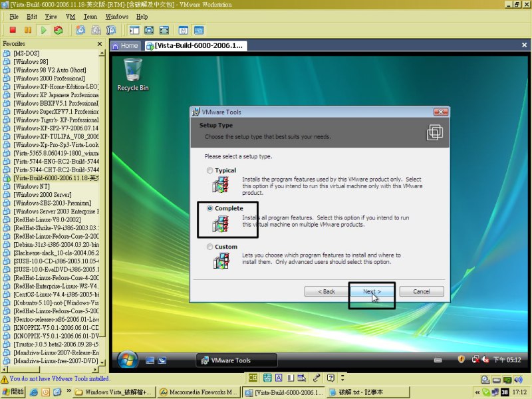Click Favorites list scroll up arrow

(x=102, y=53)
